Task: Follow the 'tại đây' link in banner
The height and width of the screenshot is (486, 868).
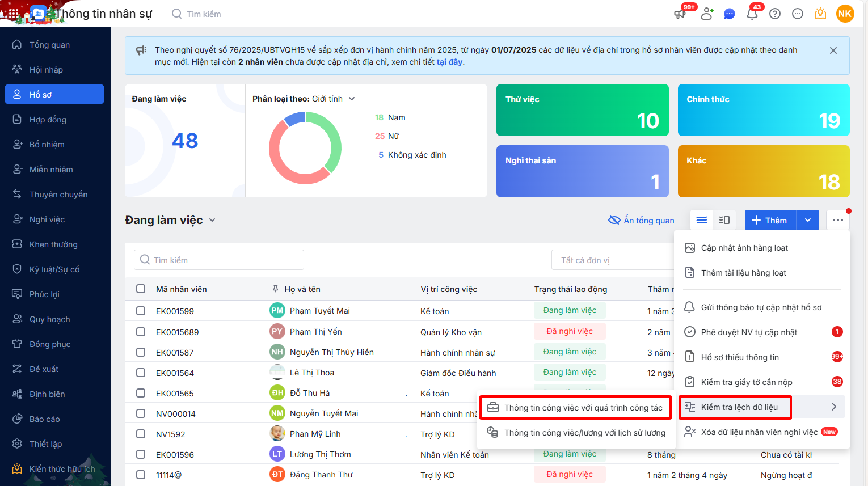Action: pos(449,62)
